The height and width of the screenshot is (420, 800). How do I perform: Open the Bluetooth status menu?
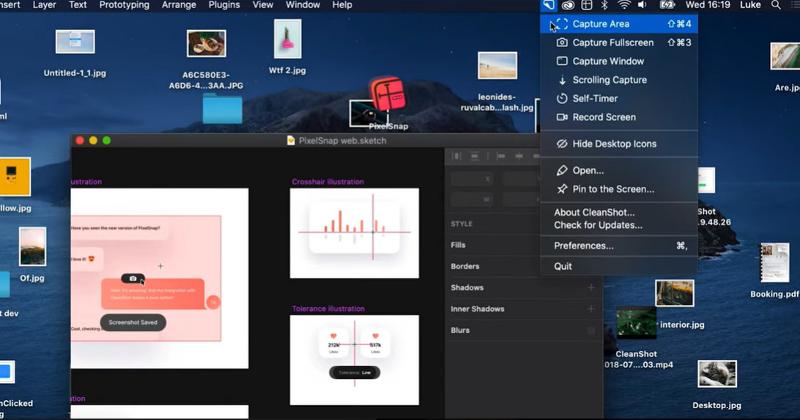tap(605, 5)
